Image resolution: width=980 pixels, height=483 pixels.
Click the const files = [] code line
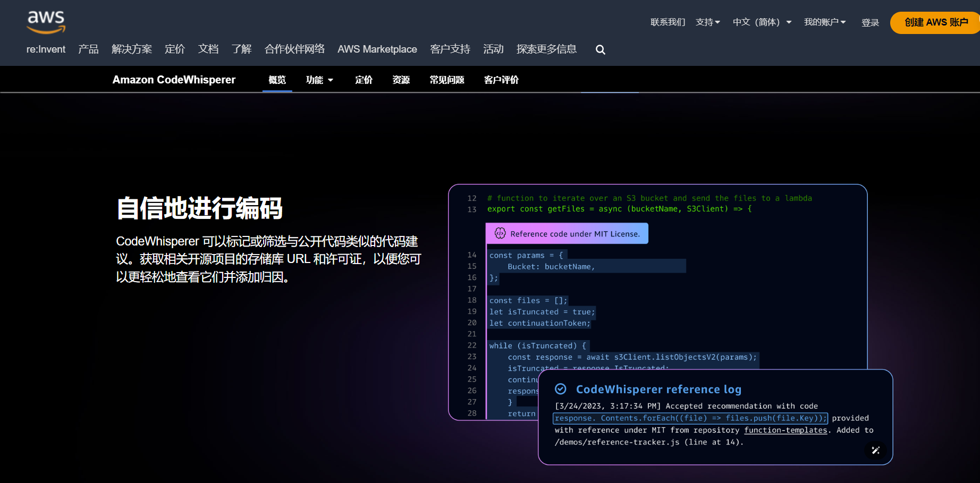point(528,301)
